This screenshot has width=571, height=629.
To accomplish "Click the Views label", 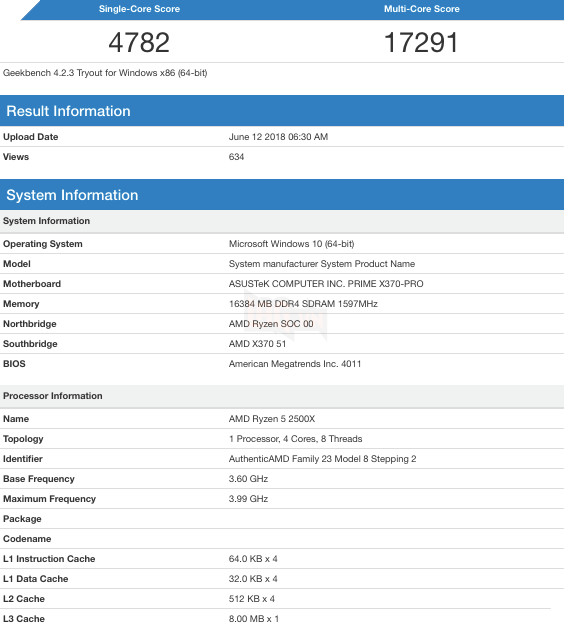I will tap(16, 158).
